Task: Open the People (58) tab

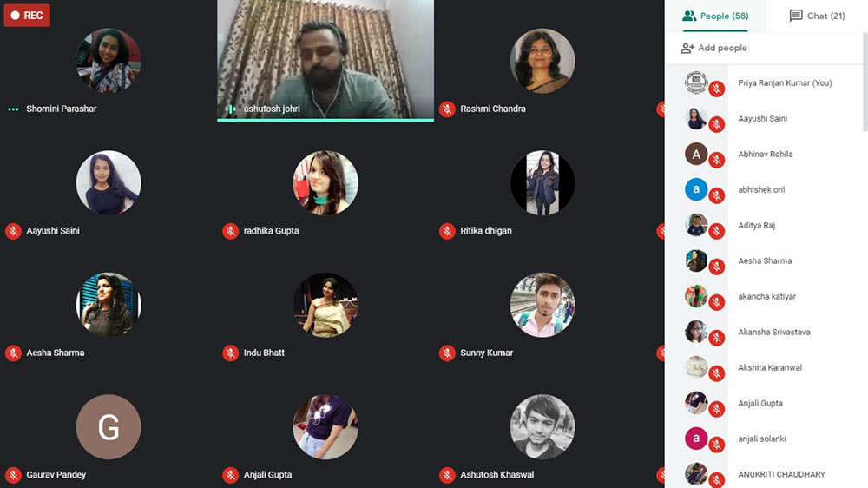Action: (715, 16)
